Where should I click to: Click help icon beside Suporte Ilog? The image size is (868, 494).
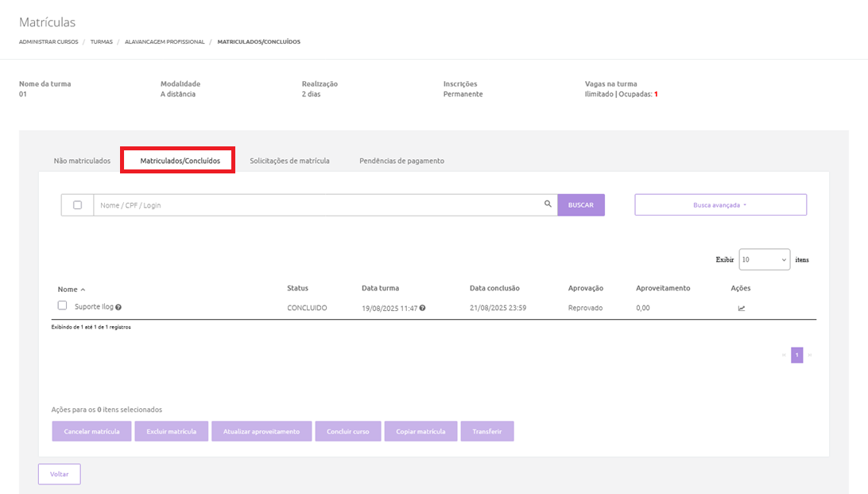click(118, 307)
